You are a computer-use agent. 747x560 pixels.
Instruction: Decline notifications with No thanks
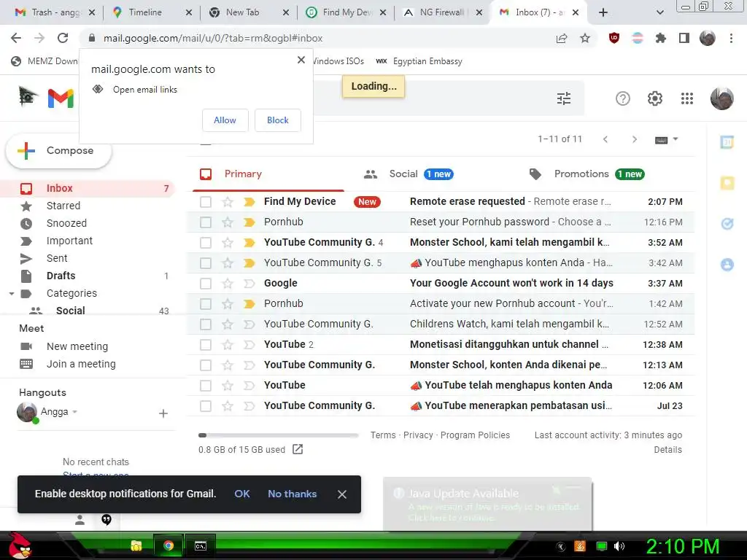click(292, 494)
